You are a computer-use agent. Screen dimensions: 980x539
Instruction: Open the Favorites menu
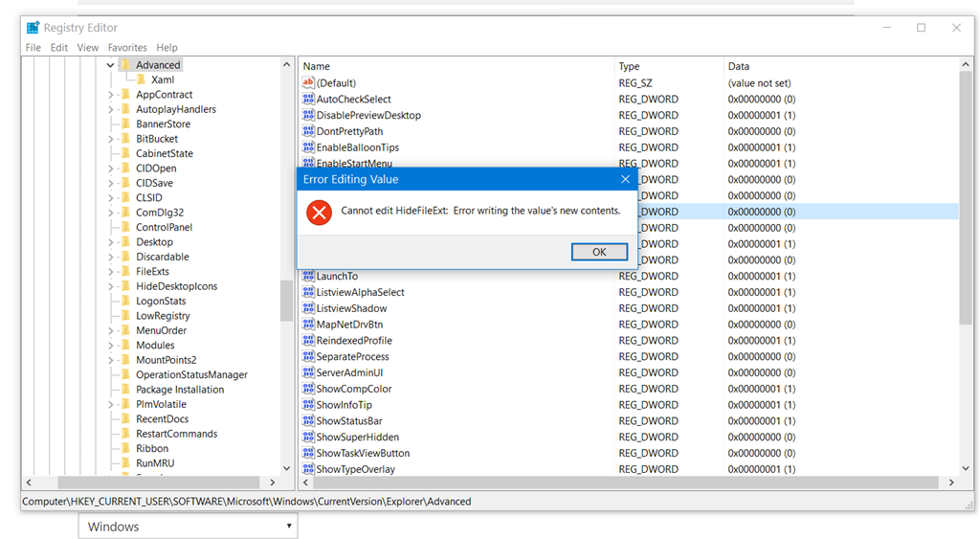127,48
